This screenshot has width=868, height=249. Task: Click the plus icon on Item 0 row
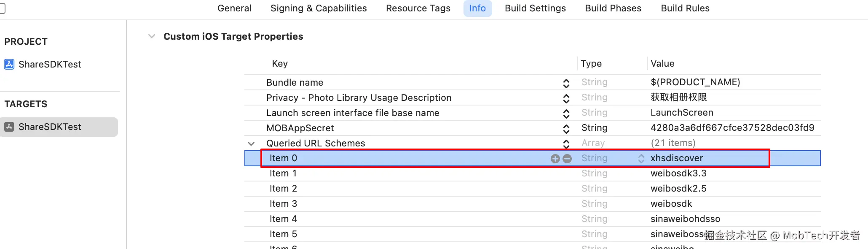[x=555, y=159]
